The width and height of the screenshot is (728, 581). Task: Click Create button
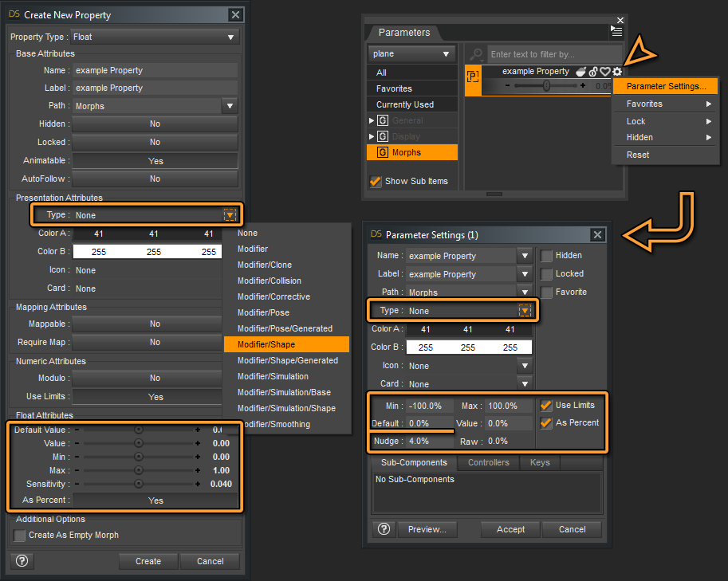(148, 561)
